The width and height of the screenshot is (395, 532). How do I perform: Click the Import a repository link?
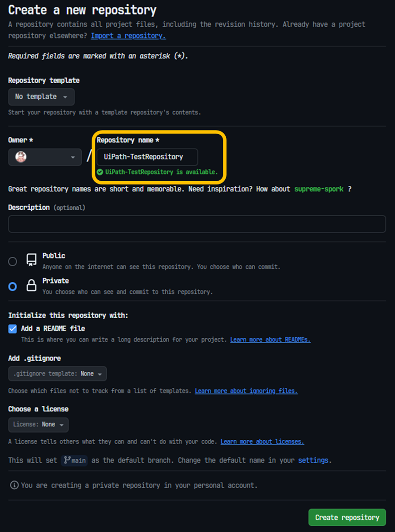tap(128, 35)
